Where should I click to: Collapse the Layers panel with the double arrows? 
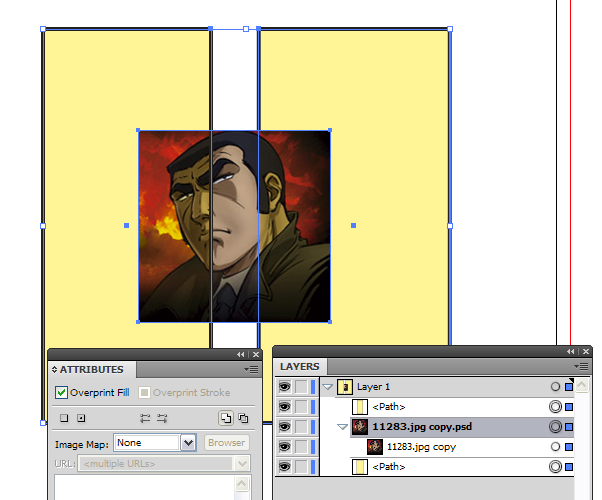(x=571, y=351)
